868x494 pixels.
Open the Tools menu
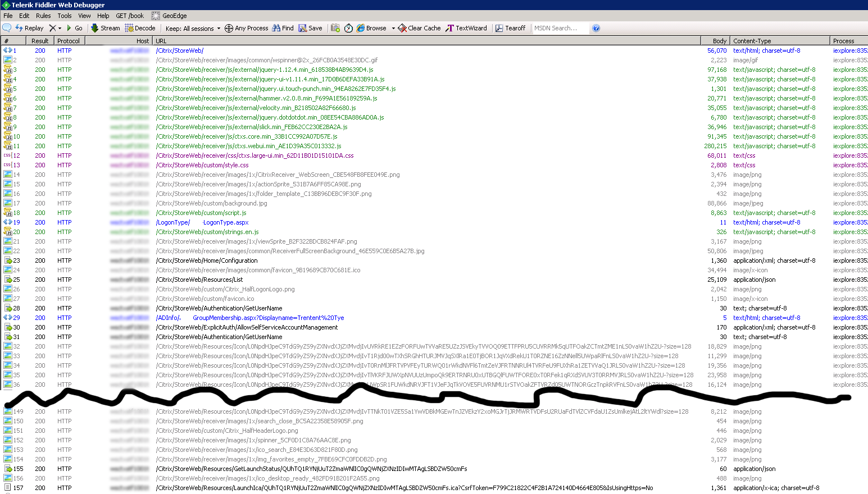click(x=65, y=16)
